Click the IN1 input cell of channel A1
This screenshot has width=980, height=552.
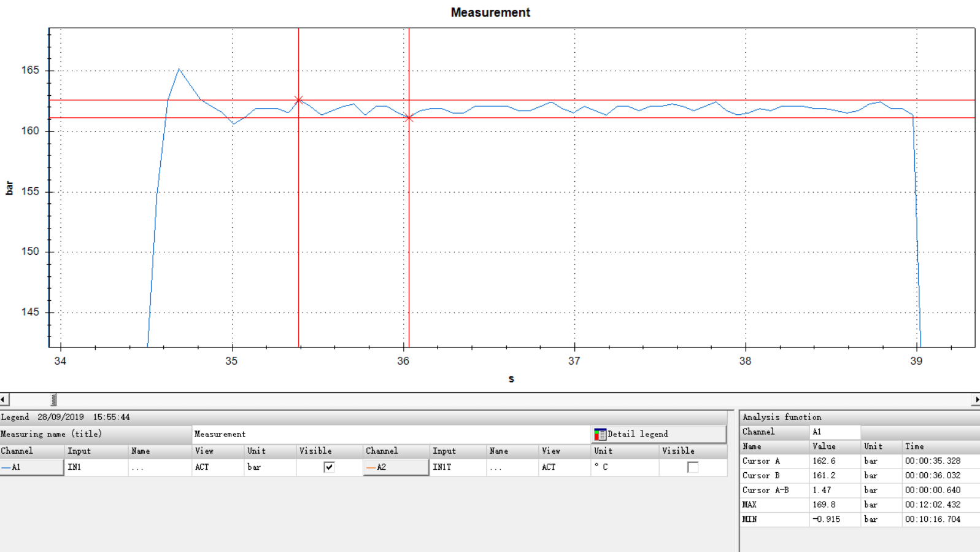[x=96, y=467]
